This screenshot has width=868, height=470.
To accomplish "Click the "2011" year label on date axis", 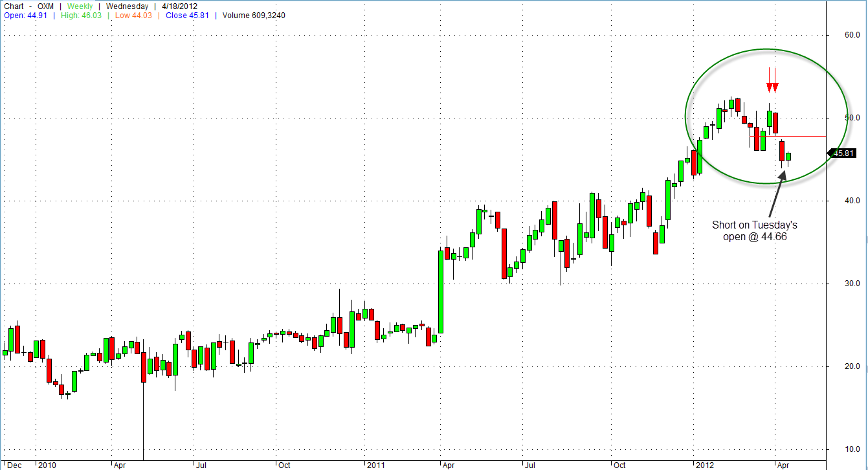I will tap(376, 465).
